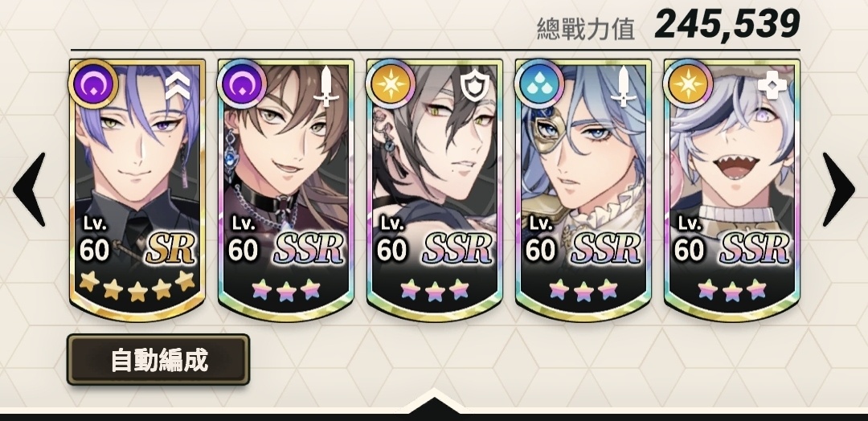Click the sword role icon on masked card
Viewport: 868px width, 421px height.
(624, 86)
